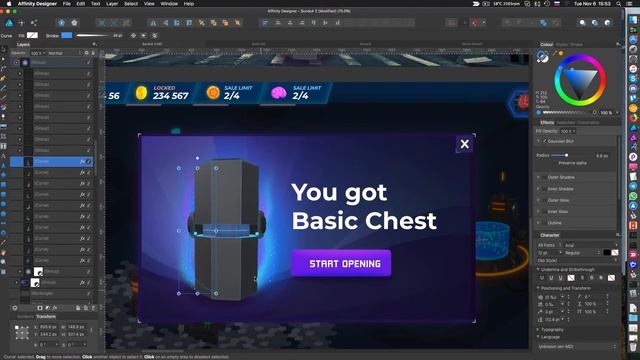
Task: Open WhatsApp from the dock
Action: [x=633, y=196]
